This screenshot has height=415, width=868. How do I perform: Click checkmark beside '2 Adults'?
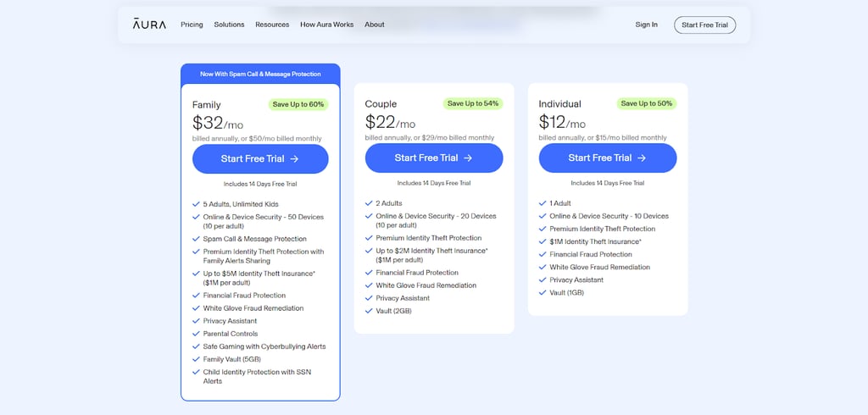[369, 203]
